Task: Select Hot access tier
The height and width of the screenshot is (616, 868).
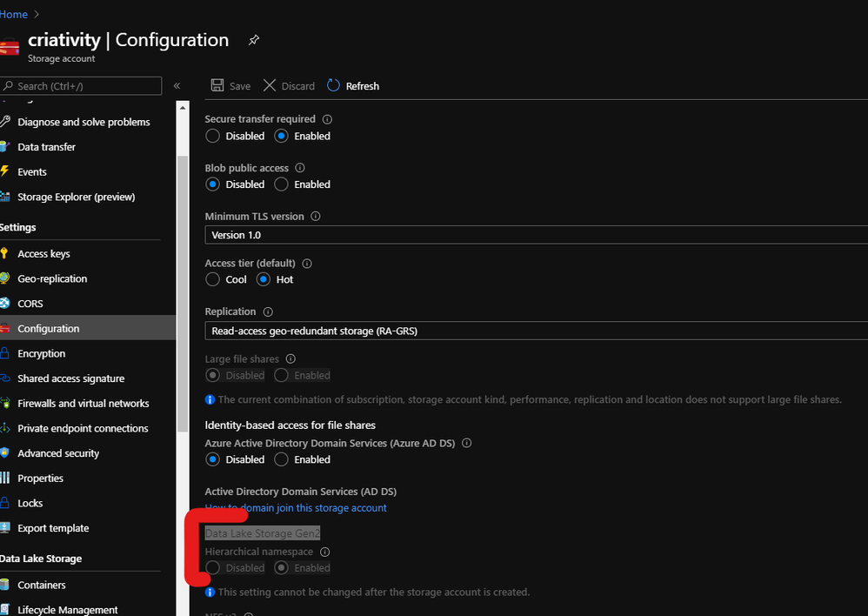Action: click(264, 279)
